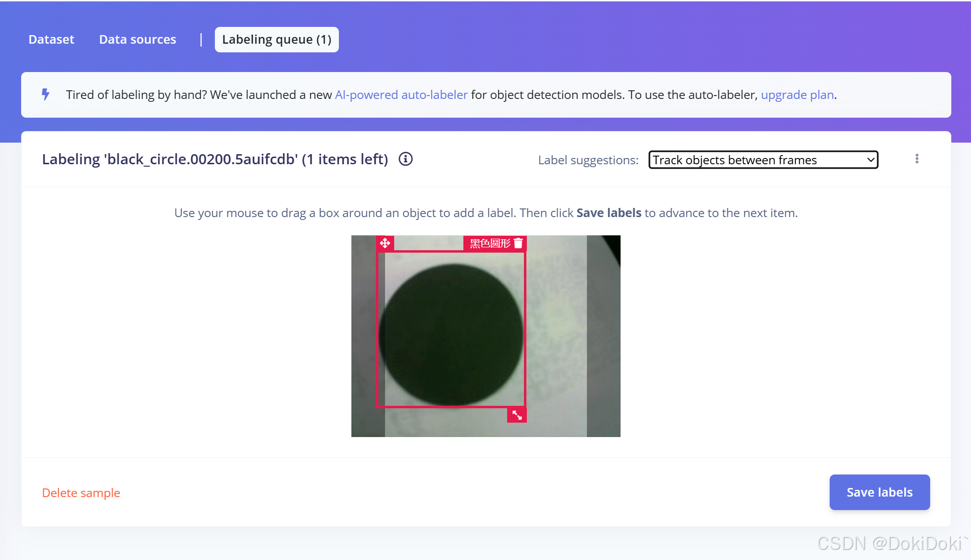
Task: Click Delete sample
Action: click(x=81, y=493)
